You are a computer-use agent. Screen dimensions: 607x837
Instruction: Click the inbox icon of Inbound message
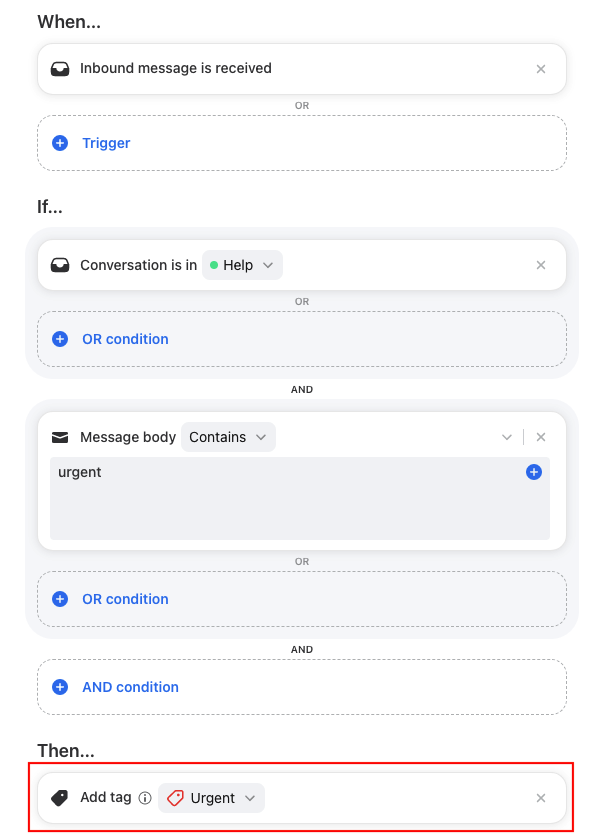click(x=60, y=69)
